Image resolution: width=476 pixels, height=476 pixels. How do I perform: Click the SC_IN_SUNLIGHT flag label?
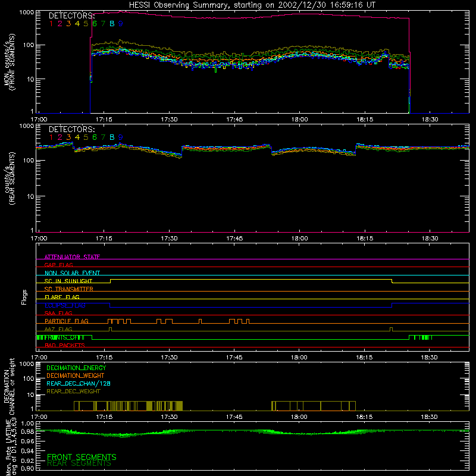coord(68,281)
